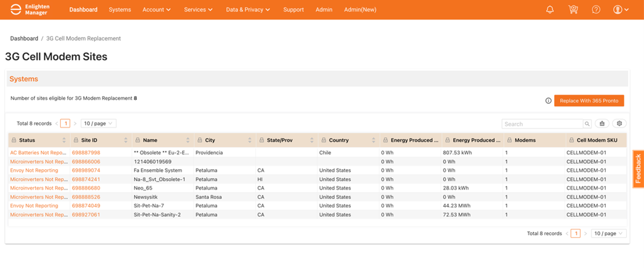Click the lock icon on Modems column

tap(509, 140)
